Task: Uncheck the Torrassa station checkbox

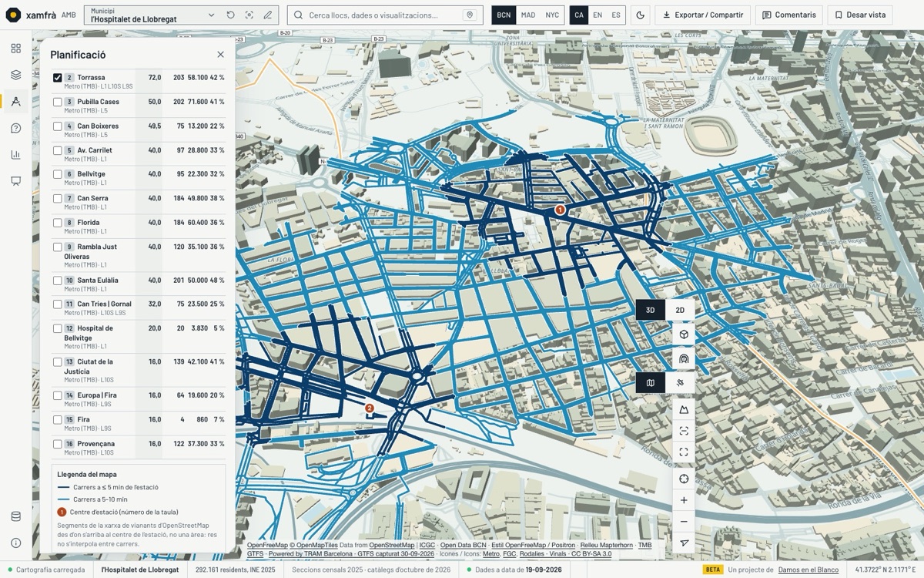Action: 58,78
